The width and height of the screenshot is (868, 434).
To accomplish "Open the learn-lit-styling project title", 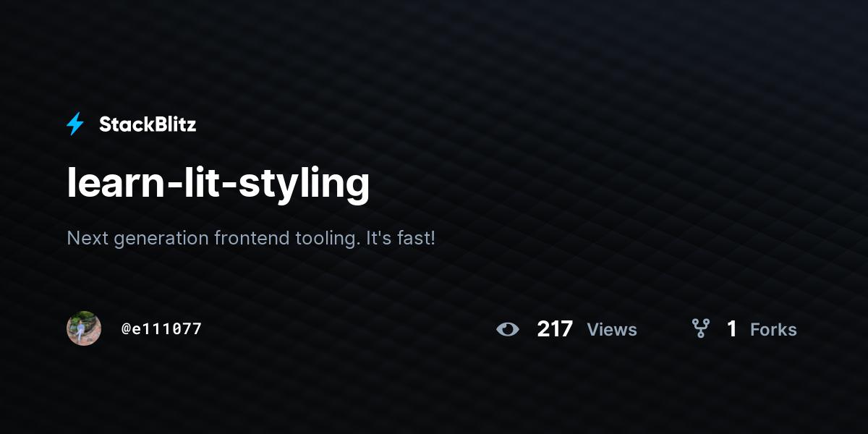I will coord(218,183).
